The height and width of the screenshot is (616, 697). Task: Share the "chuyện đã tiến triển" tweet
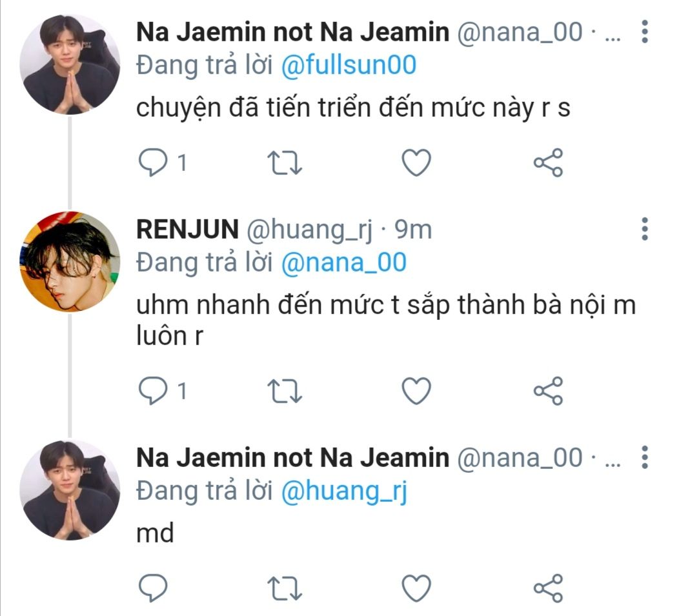coord(549,163)
